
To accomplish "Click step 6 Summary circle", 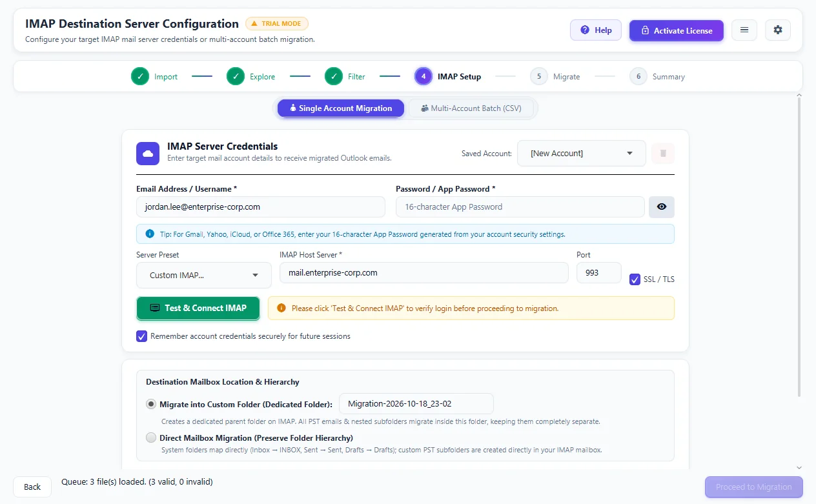I will pos(638,76).
